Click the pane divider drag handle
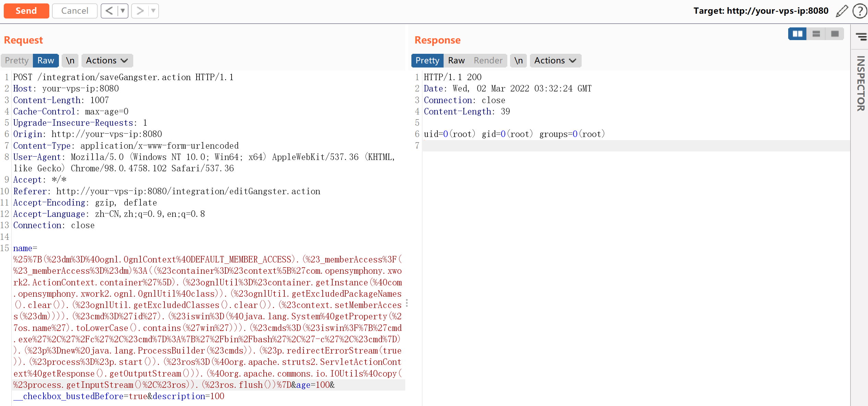868x406 pixels. click(407, 303)
